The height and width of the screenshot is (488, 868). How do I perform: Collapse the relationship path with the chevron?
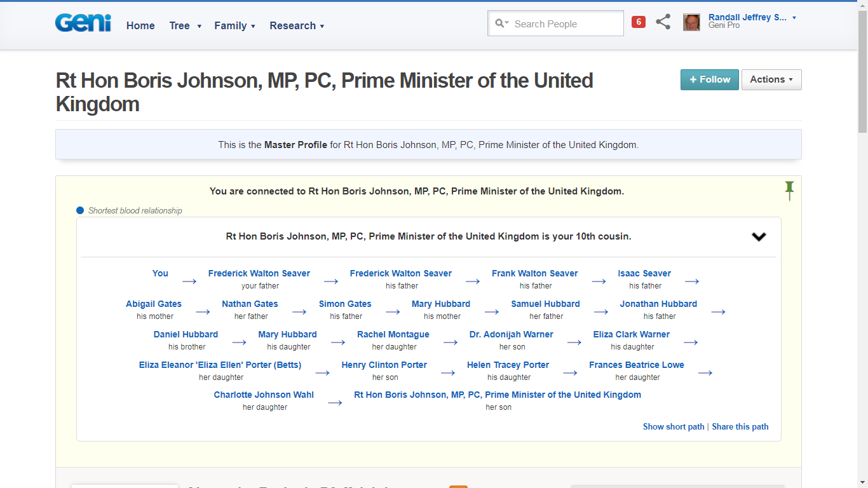759,236
